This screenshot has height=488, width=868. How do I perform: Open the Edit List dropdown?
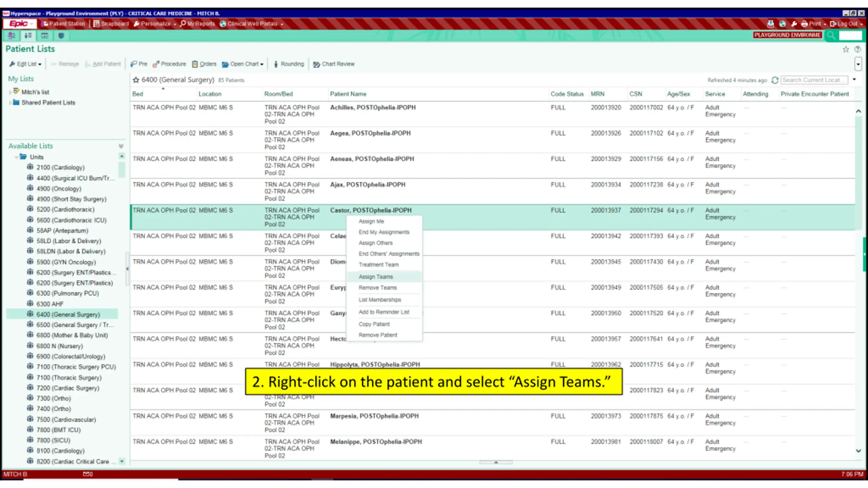pos(25,64)
